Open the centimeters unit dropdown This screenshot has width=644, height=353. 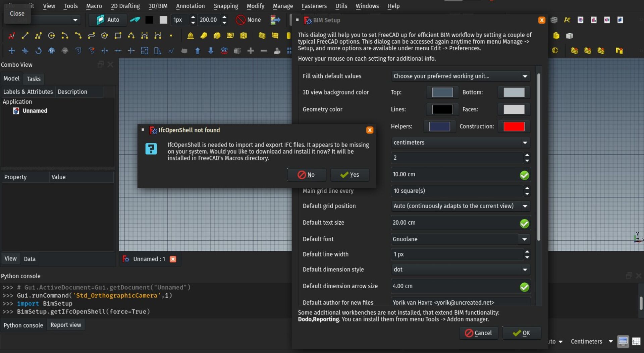461,142
